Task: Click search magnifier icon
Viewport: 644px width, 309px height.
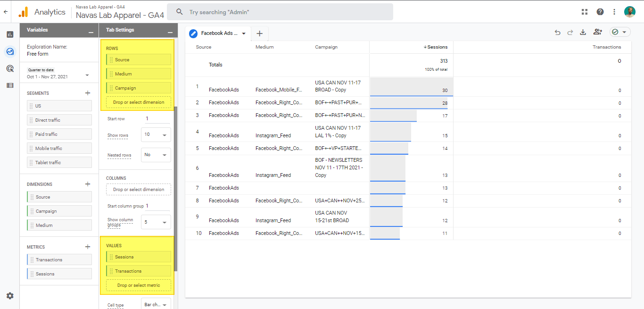Action: tap(179, 12)
